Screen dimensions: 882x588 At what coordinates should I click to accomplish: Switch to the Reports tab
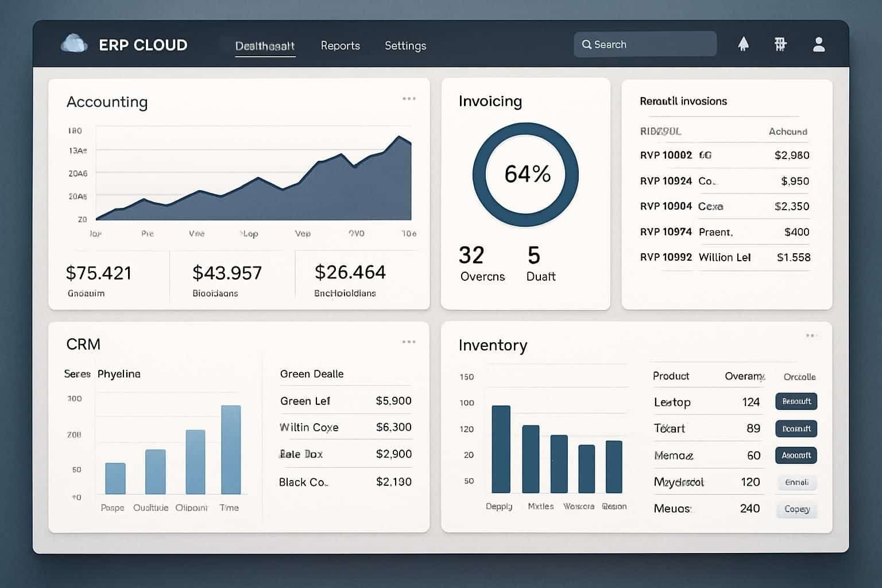pyautogui.click(x=340, y=46)
